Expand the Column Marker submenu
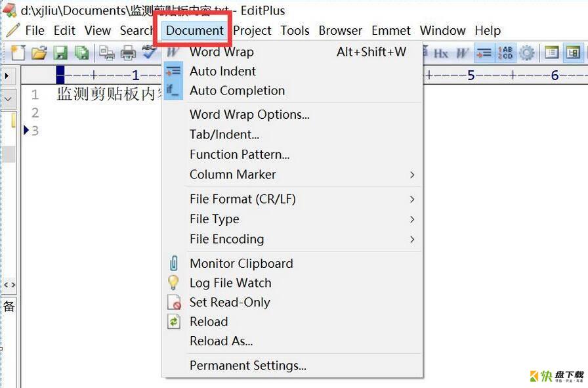Screen dimensions: 588x388 tap(293, 175)
